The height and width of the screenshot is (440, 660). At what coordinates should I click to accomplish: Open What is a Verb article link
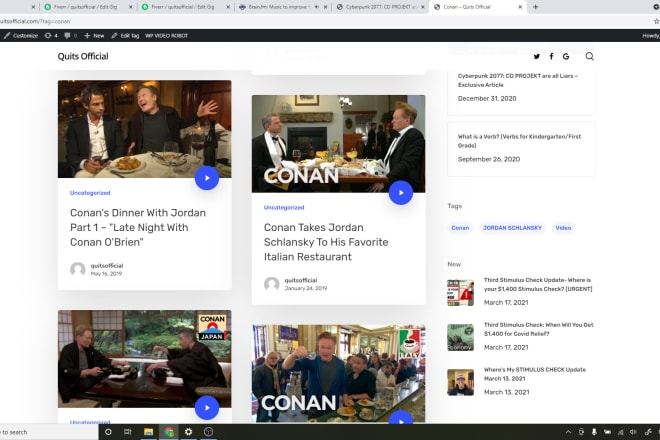click(x=519, y=141)
